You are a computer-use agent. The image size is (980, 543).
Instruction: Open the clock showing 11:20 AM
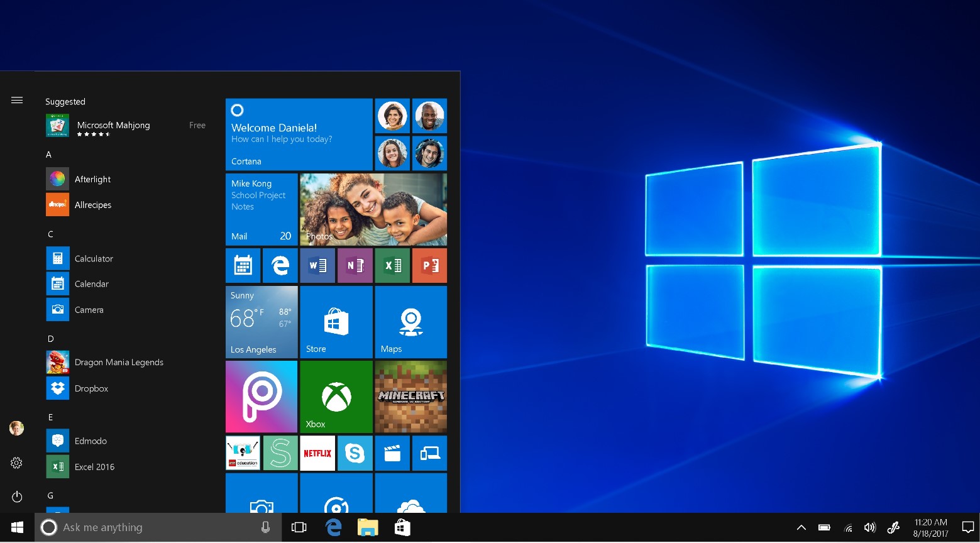point(930,528)
